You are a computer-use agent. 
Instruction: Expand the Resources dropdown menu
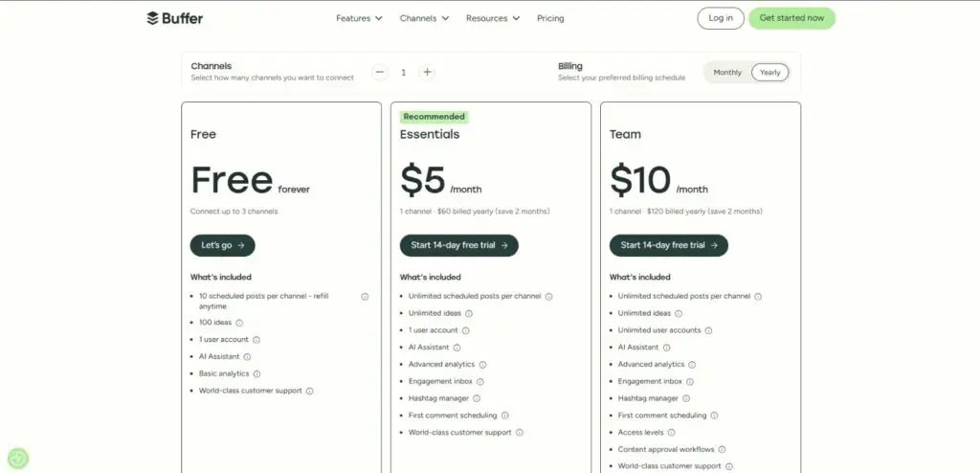[493, 18]
